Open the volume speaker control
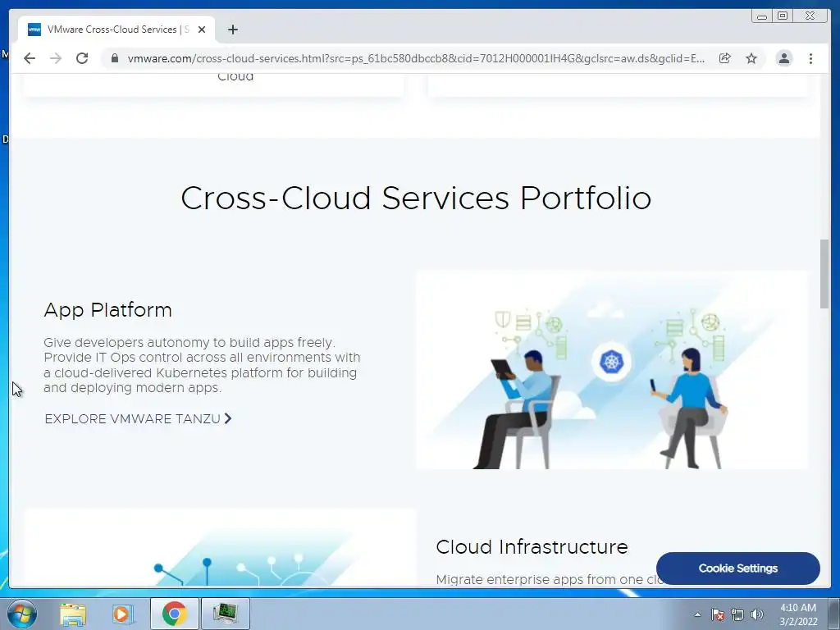Viewport: 840px width, 630px height. [x=756, y=614]
